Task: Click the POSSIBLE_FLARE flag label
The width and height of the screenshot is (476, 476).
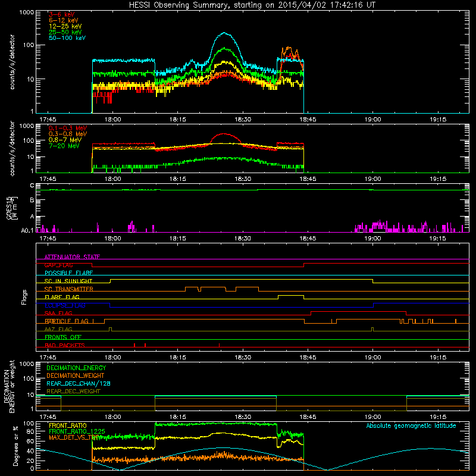Action: (68, 273)
